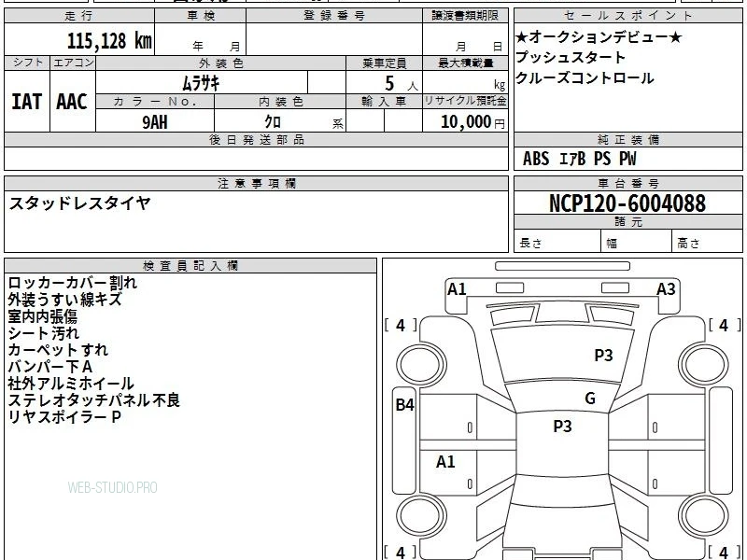Select the chassis number NCP120-6004088
The image size is (747, 560).
tap(627, 203)
